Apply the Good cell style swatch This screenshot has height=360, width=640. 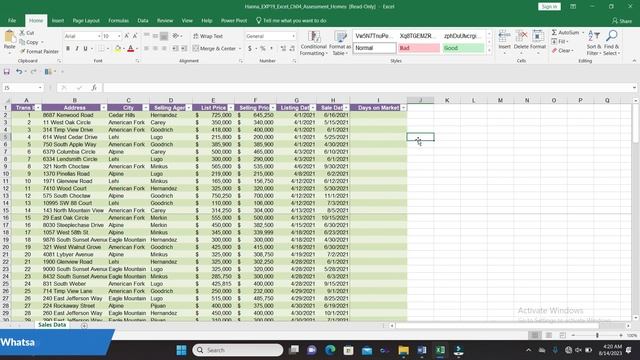463,48
